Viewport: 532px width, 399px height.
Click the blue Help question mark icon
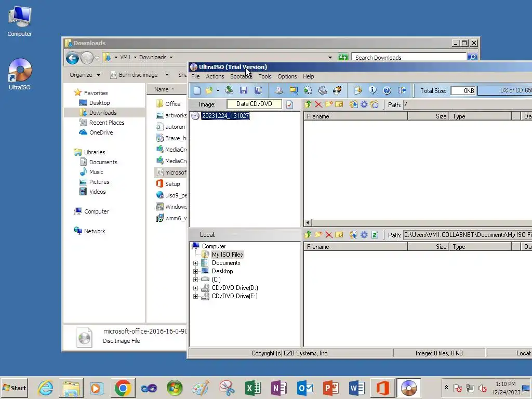pos(387,90)
